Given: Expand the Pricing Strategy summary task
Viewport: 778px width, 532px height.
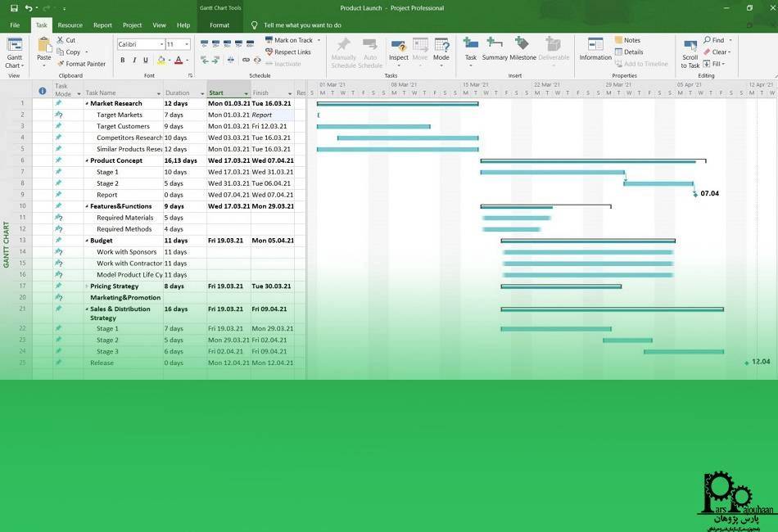Looking at the screenshot, I should (87, 286).
